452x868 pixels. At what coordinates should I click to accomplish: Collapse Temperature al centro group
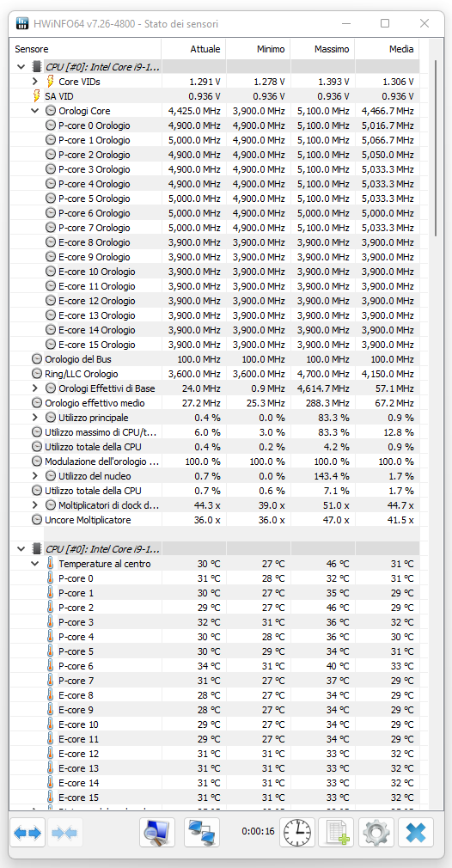coord(35,564)
